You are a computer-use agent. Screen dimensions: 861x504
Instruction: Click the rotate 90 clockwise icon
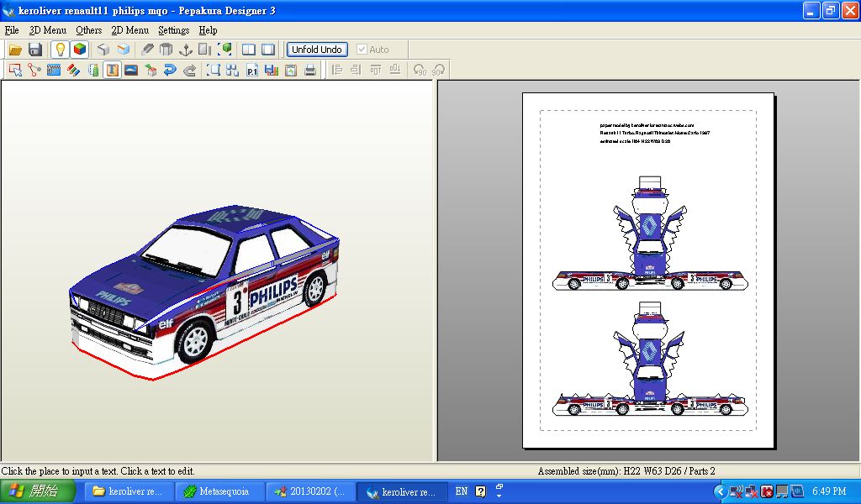click(439, 71)
